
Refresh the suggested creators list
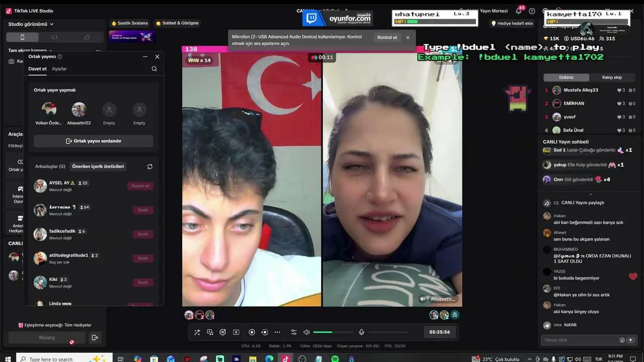pyautogui.click(x=149, y=166)
